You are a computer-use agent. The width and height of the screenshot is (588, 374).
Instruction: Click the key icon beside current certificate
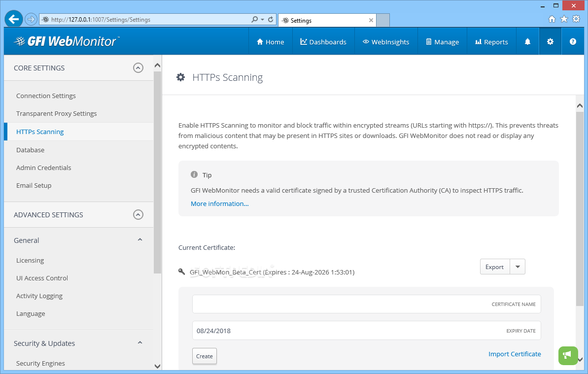(181, 272)
